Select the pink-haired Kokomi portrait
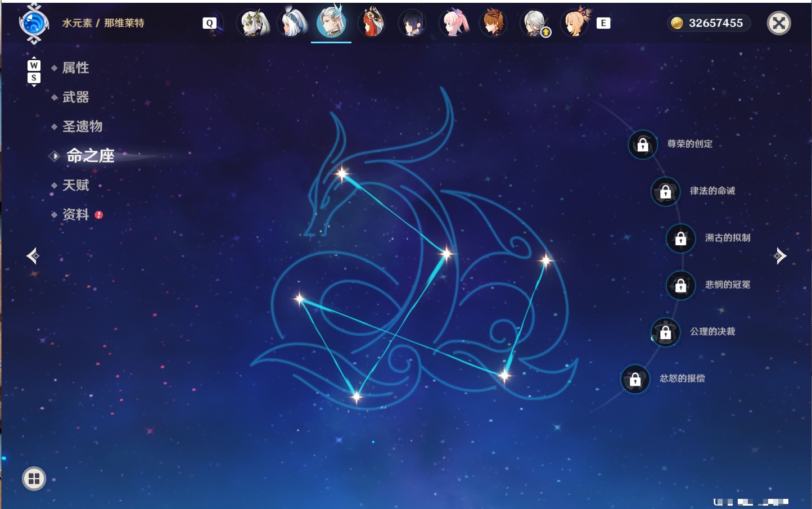This screenshot has height=509, width=812. pyautogui.click(x=454, y=23)
